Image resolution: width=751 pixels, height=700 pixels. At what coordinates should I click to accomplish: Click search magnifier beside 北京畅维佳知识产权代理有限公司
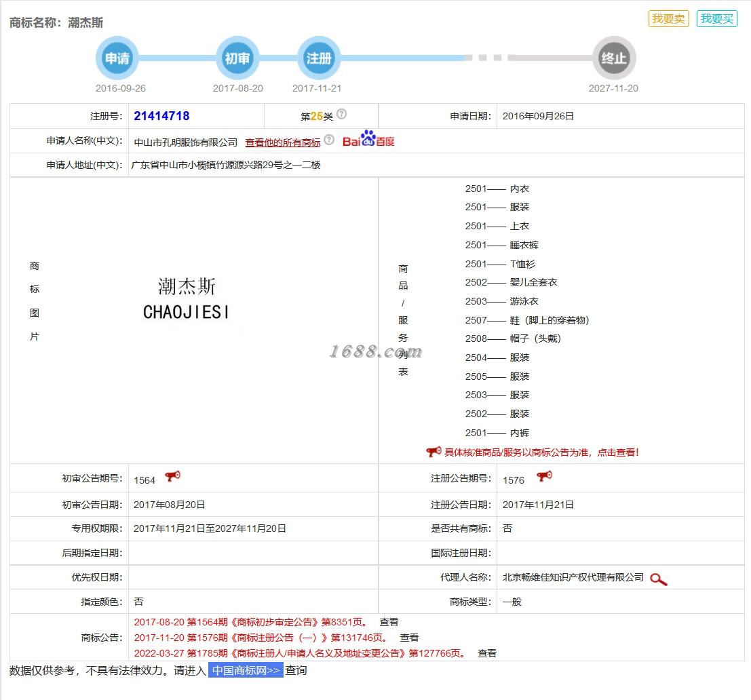point(659,579)
